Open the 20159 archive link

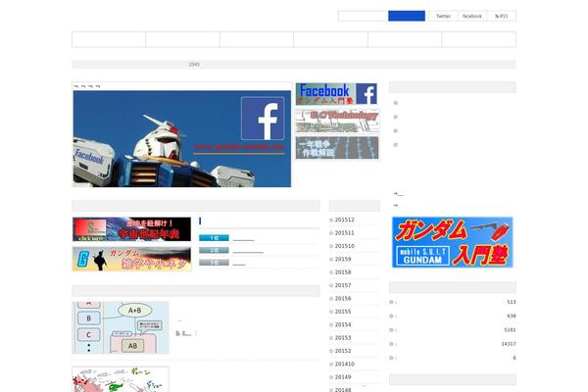[x=343, y=259]
